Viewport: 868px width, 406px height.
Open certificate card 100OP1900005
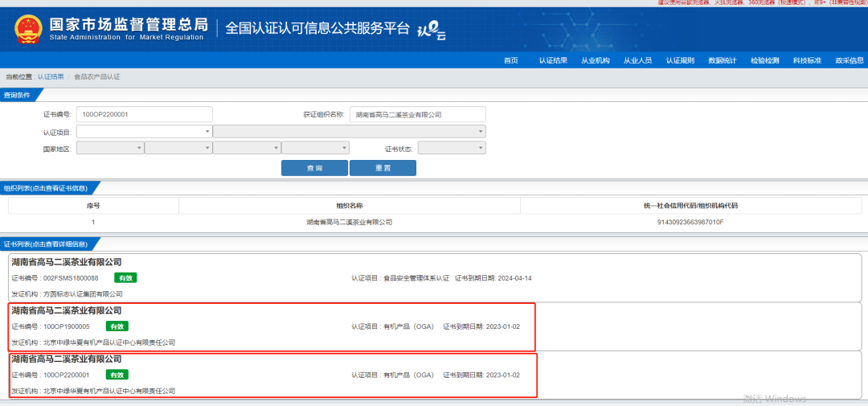coord(435,326)
